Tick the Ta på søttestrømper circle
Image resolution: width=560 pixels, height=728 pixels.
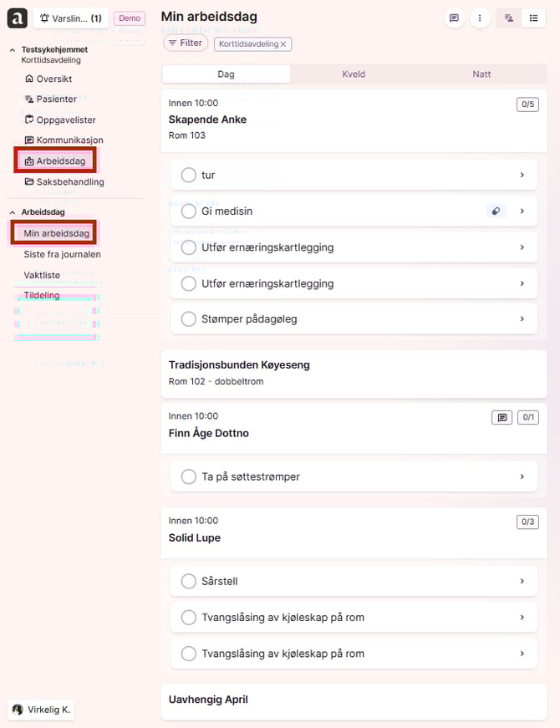tap(188, 476)
